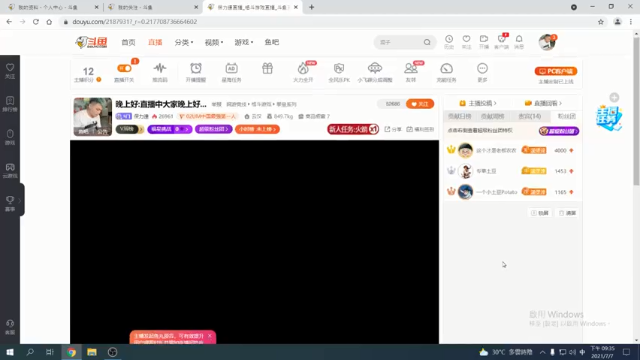Click the lock screen button in chat panel
640x360 pixels.
coord(540,213)
